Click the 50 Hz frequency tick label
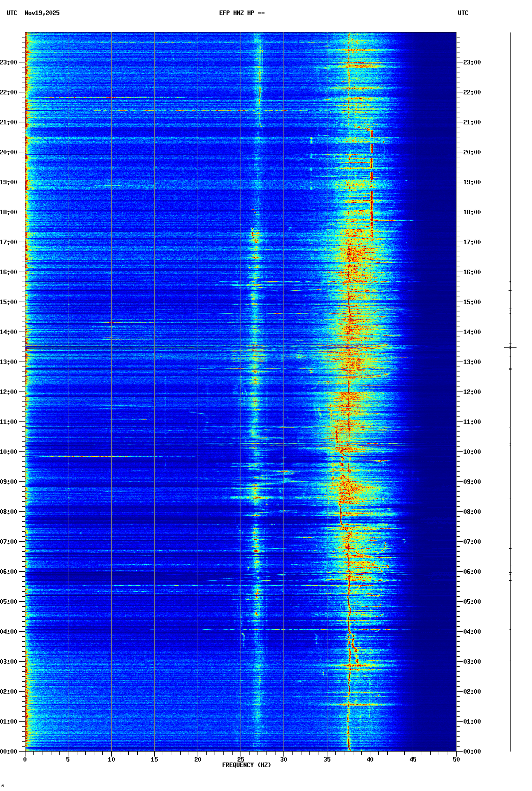 456,760
